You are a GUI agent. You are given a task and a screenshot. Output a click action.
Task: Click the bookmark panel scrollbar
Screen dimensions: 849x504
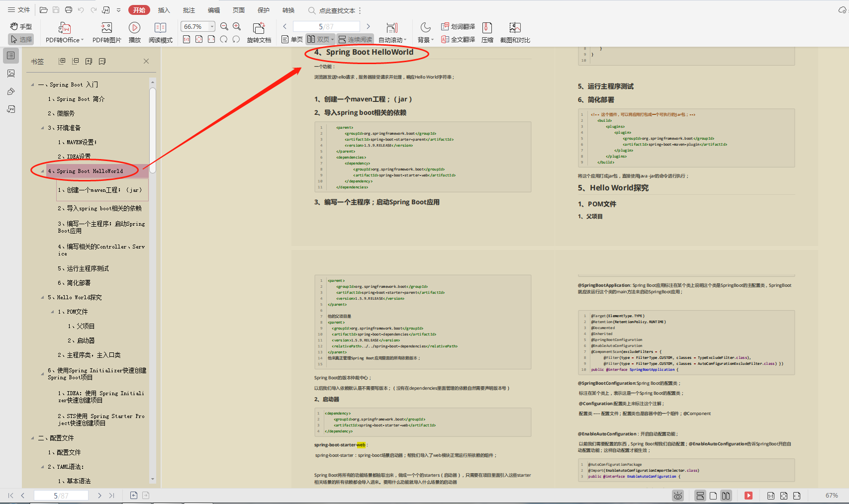click(153, 130)
